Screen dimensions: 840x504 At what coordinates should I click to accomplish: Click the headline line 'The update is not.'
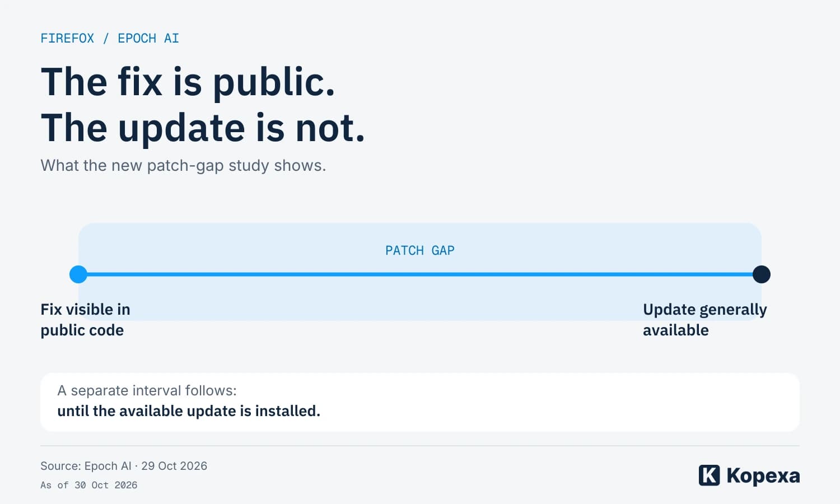[x=203, y=128]
